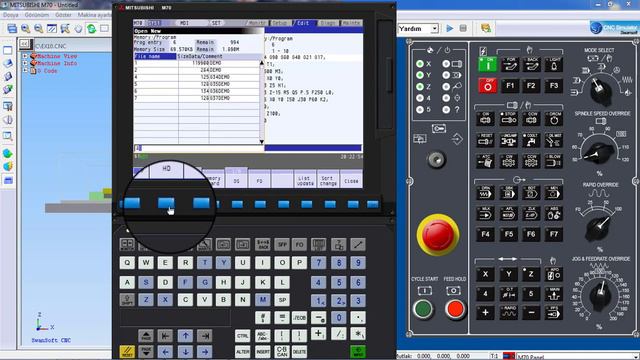This screenshot has height=360, width=640.
Task: Switch to the Edit screen tab
Action: pos(304,23)
